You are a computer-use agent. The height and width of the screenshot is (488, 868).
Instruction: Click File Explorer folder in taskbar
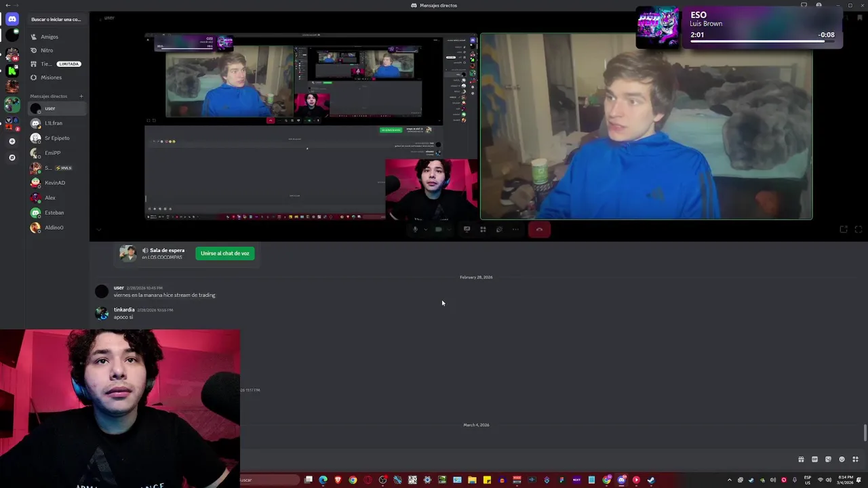(x=472, y=480)
